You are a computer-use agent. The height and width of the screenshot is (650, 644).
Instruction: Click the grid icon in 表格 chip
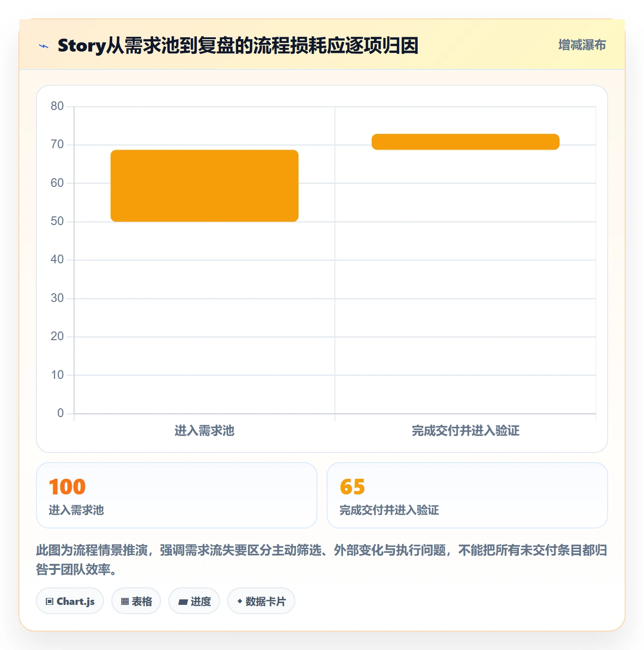click(x=125, y=601)
